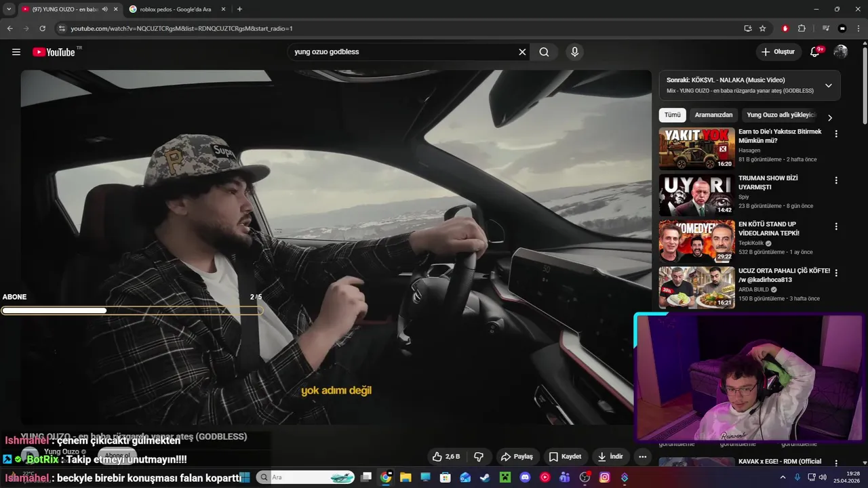
Task: Show hidden system tray icons chevron
Action: click(x=783, y=477)
